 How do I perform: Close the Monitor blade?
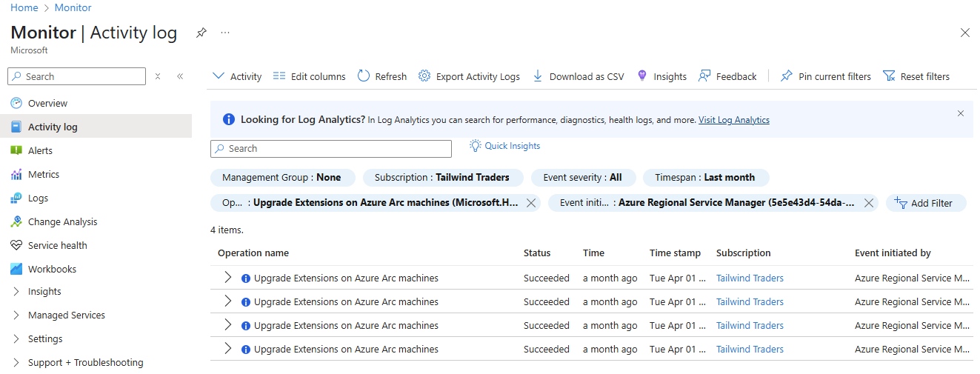(x=964, y=33)
